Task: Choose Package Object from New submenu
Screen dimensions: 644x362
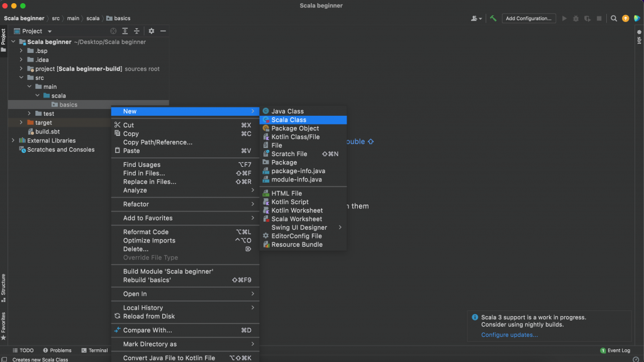Action: point(303,128)
